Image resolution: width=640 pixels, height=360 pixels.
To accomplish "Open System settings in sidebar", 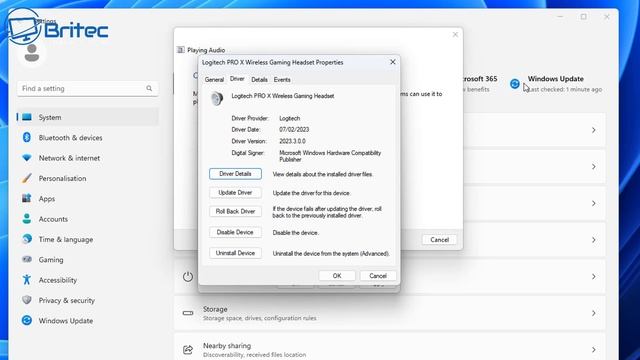I will pos(87,117).
